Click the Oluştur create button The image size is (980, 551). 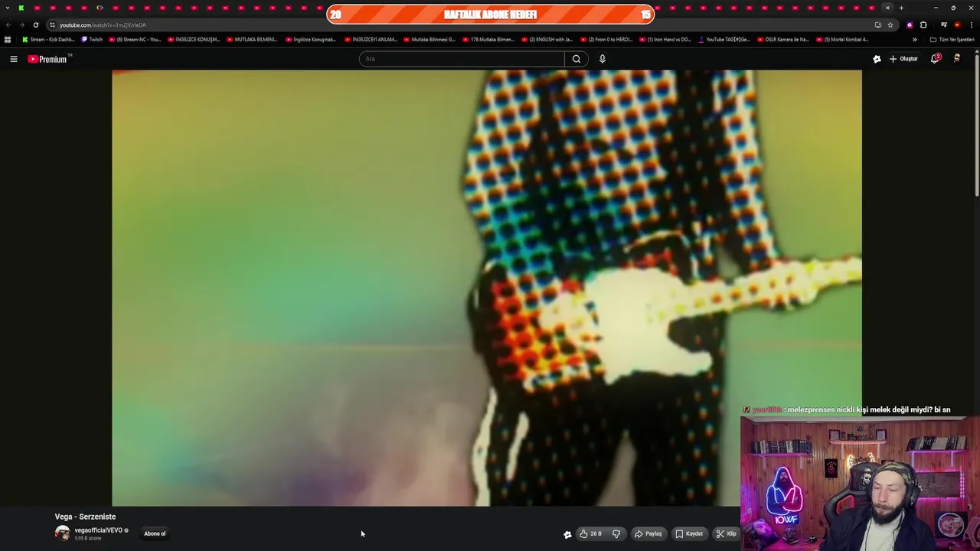(x=903, y=59)
